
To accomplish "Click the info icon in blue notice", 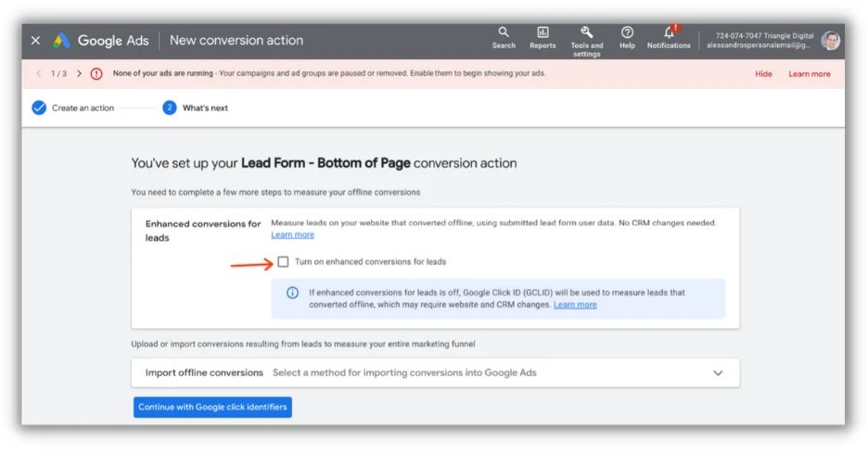I will click(x=292, y=293).
